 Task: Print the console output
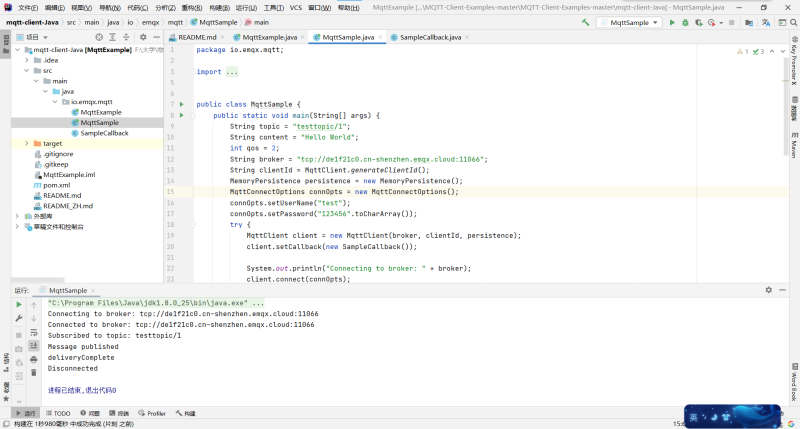click(34, 360)
